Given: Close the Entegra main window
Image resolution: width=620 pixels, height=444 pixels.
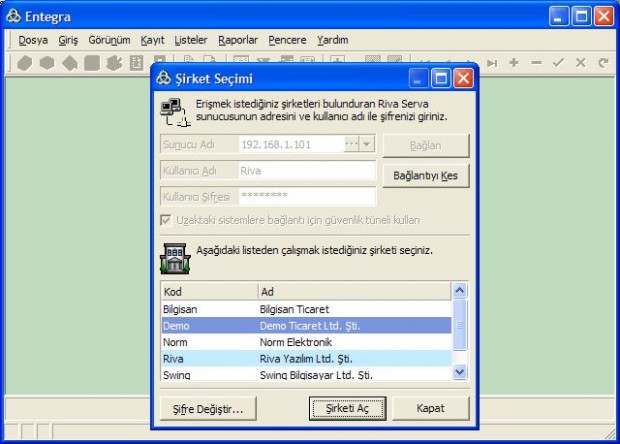Looking at the screenshot, I should point(604,17).
